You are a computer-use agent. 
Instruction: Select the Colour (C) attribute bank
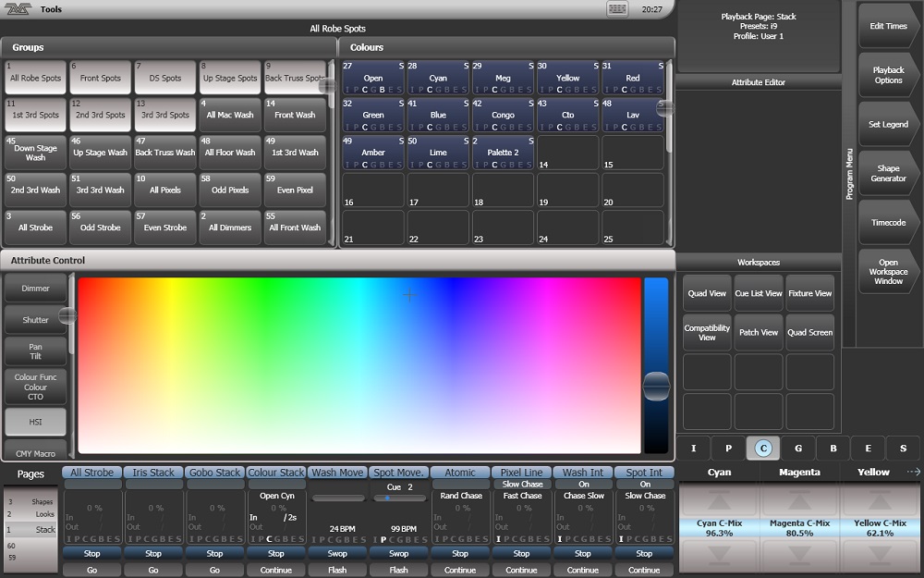[763, 449]
